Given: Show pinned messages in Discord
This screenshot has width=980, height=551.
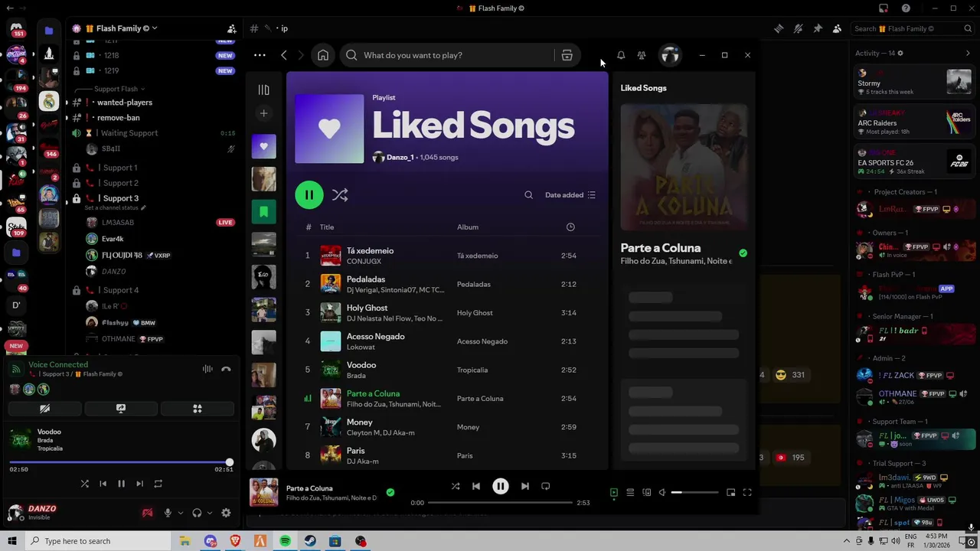Looking at the screenshot, I should coord(818,28).
